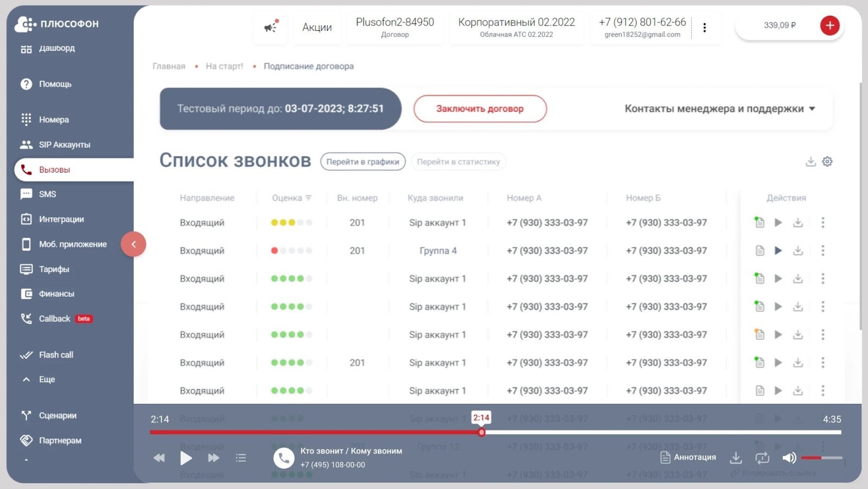Open the Вызовы section in sidebar
868x489 pixels.
point(54,169)
